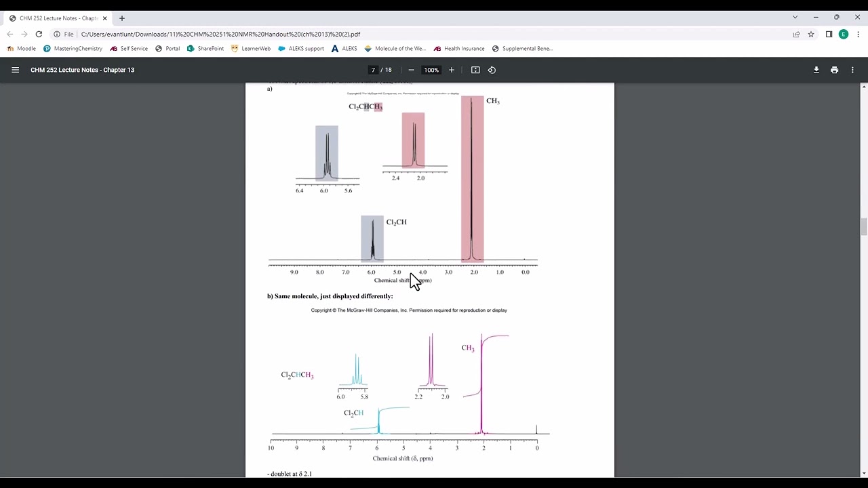The width and height of the screenshot is (868, 488).
Task: Open the SharePoint bookmark
Action: 205,49
